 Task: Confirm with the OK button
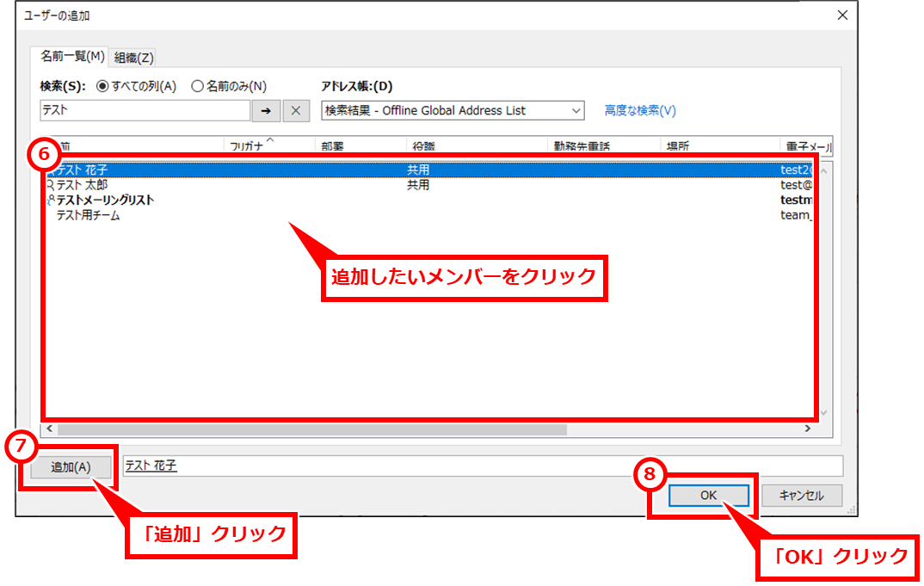coord(708,495)
